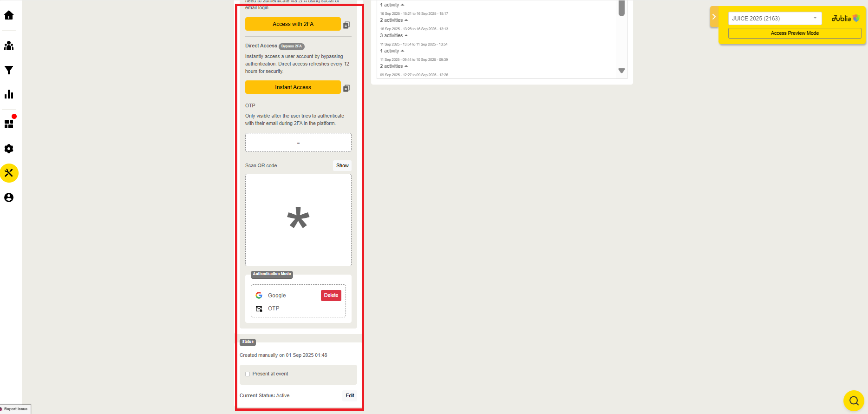Image resolution: width=868 pixels, height=414 pixels.
Task: Expand 2 activities under 11 Sep 09:44
Action: tap(394, 66)
